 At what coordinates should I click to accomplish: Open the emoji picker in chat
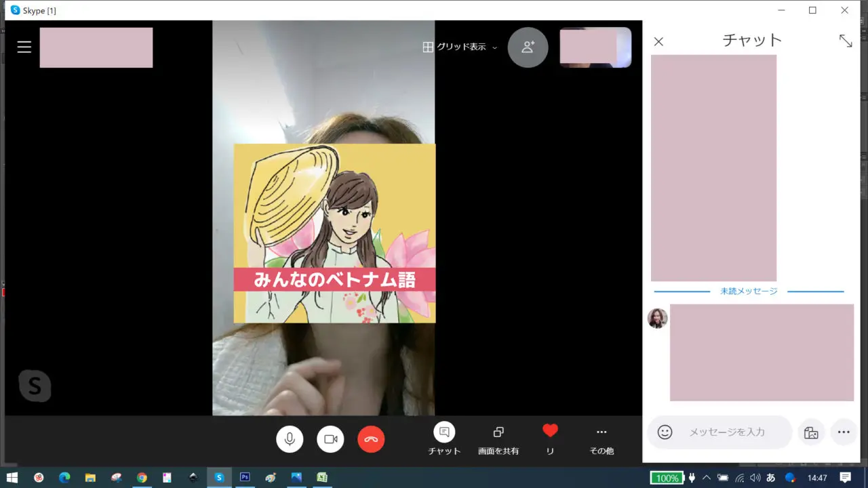[x=665, y=432]
